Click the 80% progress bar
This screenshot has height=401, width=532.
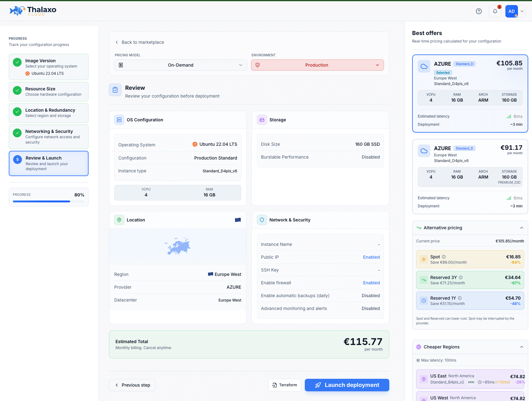49,201
